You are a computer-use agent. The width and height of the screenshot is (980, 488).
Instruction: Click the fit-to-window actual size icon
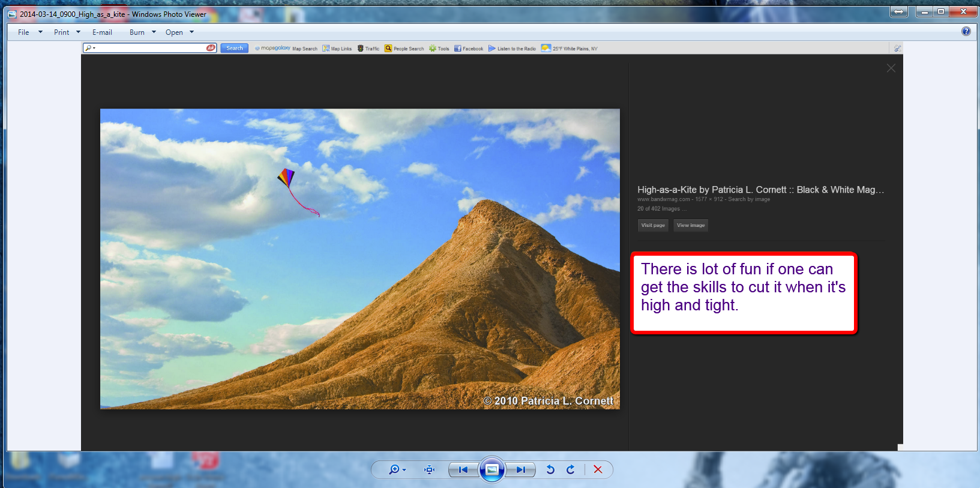[x=429, y=469]
